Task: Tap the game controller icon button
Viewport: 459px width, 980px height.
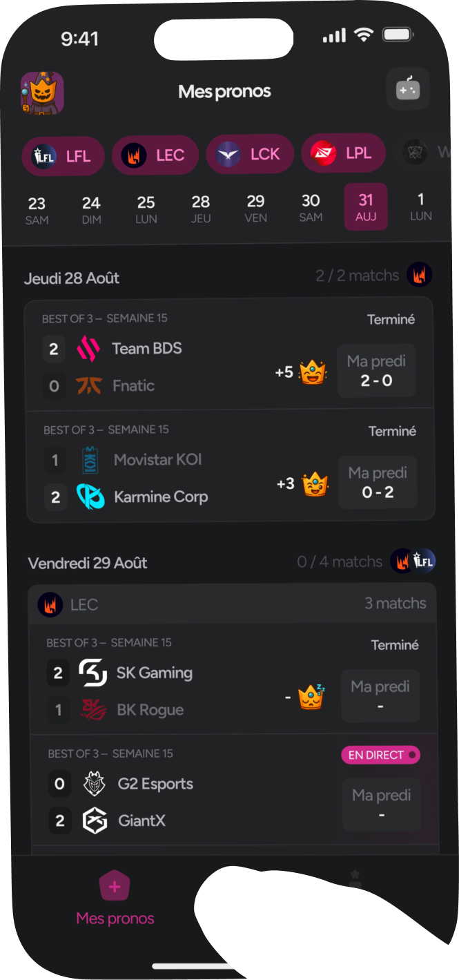Action: tap(407, 89)
